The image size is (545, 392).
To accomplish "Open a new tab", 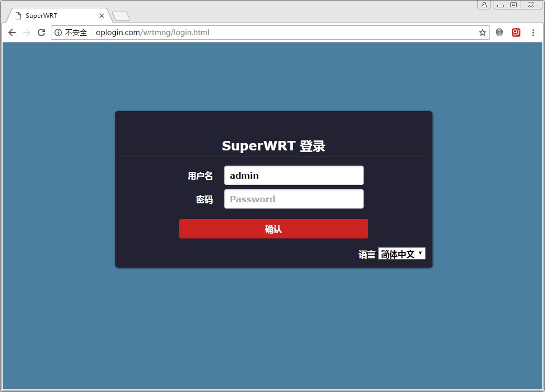I will click(121, 16).
